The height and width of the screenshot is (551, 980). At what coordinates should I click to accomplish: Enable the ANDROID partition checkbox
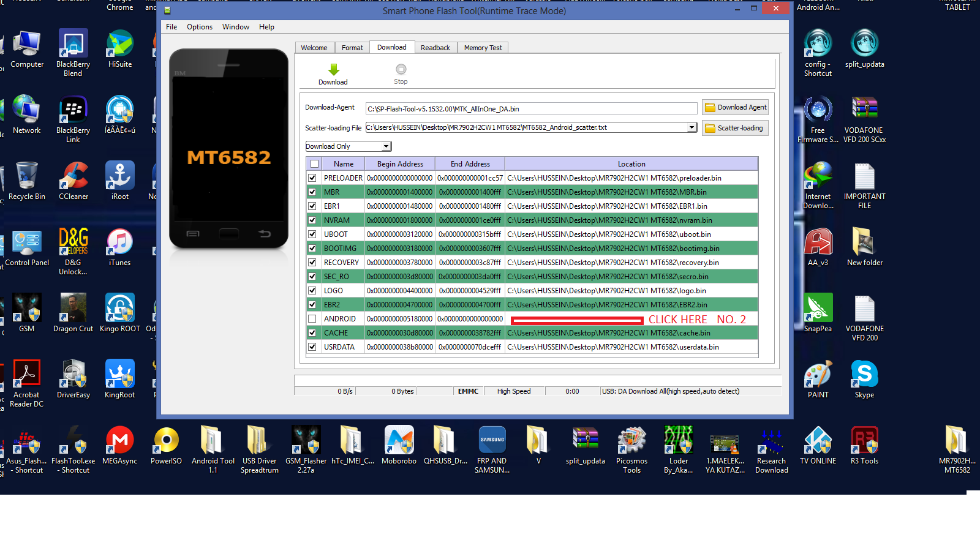click(312, 318)
